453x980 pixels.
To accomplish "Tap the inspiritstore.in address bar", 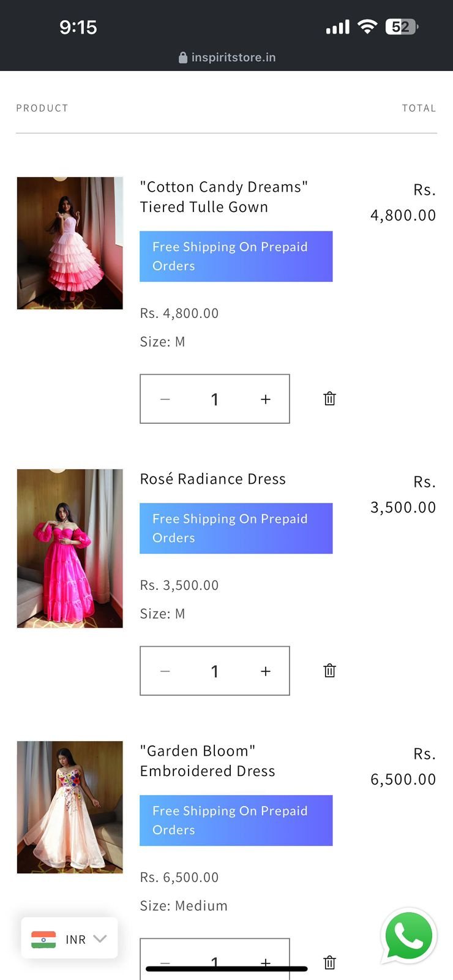I will click(x=233, y=58).
